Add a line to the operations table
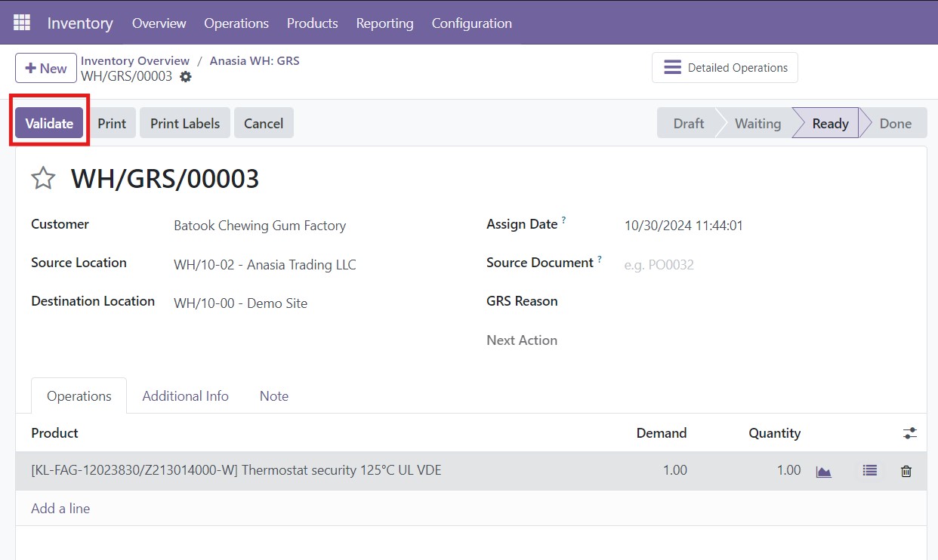Image resolution: width=938 pixels, height=560 pixels. 60,508
